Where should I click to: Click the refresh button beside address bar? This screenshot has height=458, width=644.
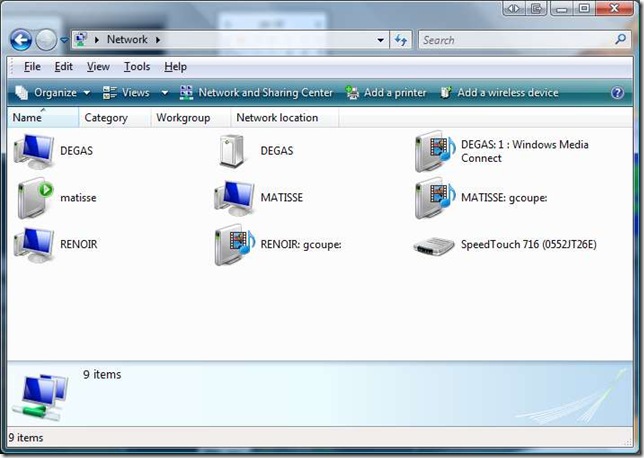(401, 40)
